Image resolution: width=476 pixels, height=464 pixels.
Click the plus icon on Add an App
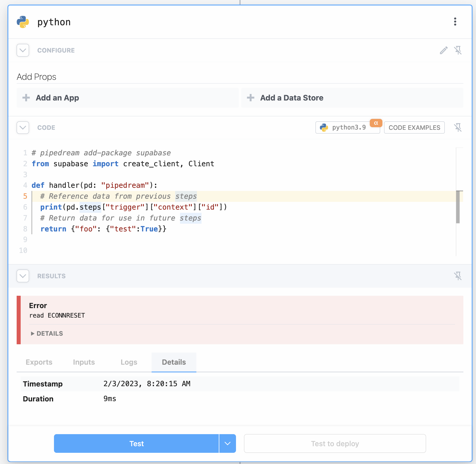26,98
